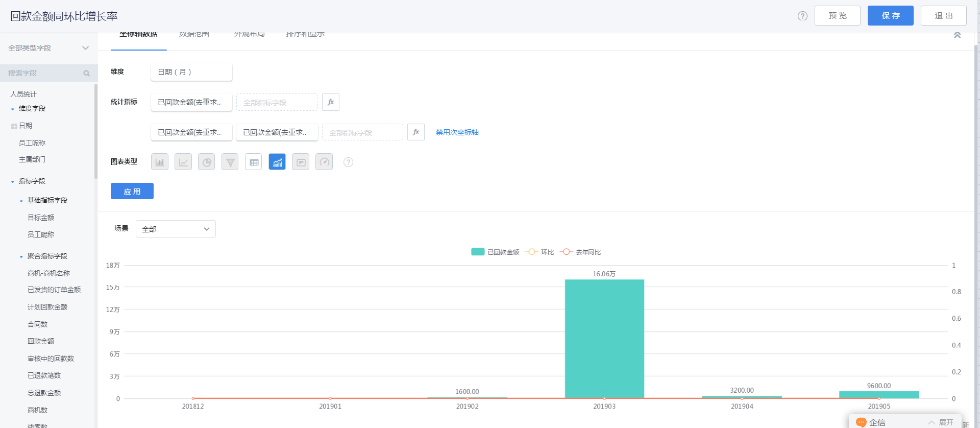The width and height of the screenshot is (980, 428).
Task: Select the bar chart type icon
Action: pyautogui.click(x=160, y=162)
